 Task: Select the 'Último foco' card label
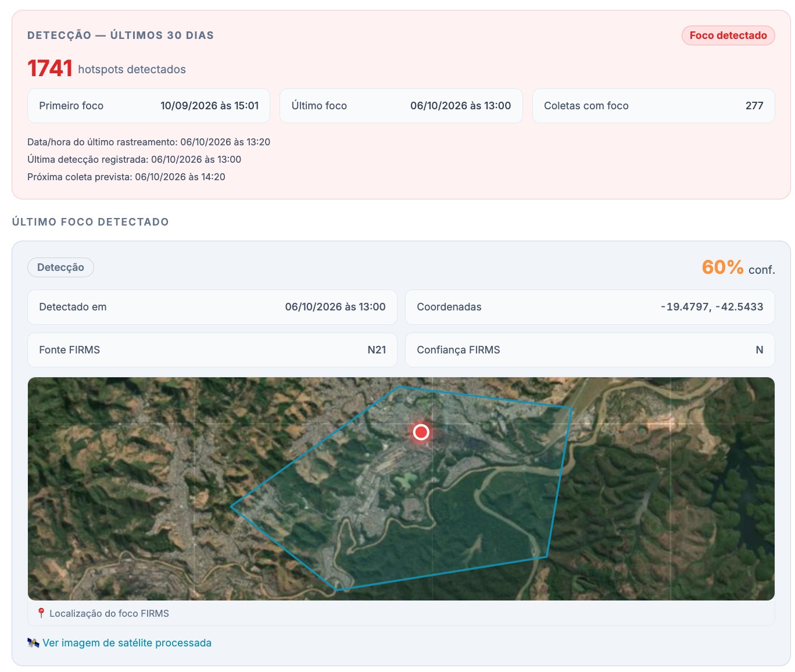click(x=319, y=106)
